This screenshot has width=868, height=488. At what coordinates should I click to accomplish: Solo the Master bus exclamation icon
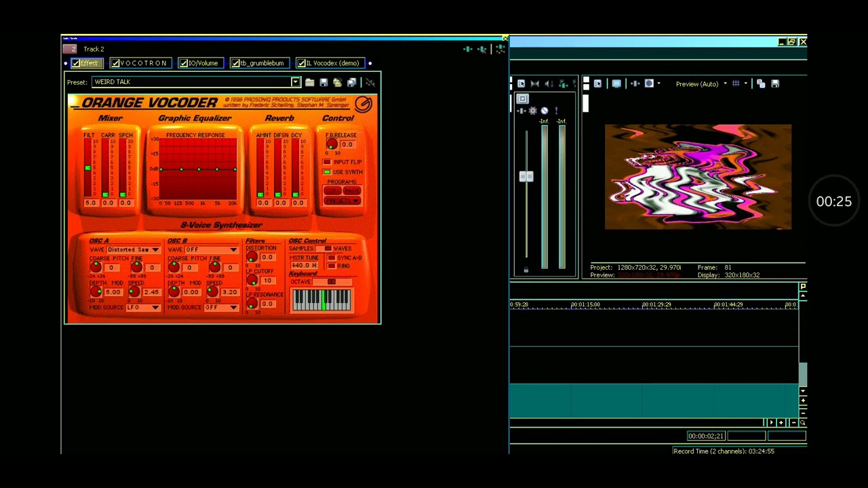tap(556, 110)
